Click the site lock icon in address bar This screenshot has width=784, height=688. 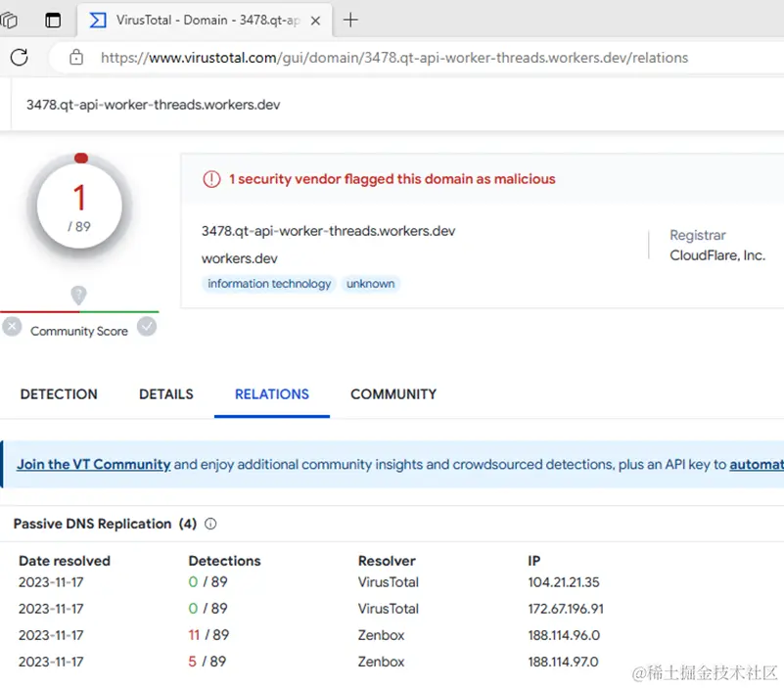pyautogui.click(x=76, y=58)
